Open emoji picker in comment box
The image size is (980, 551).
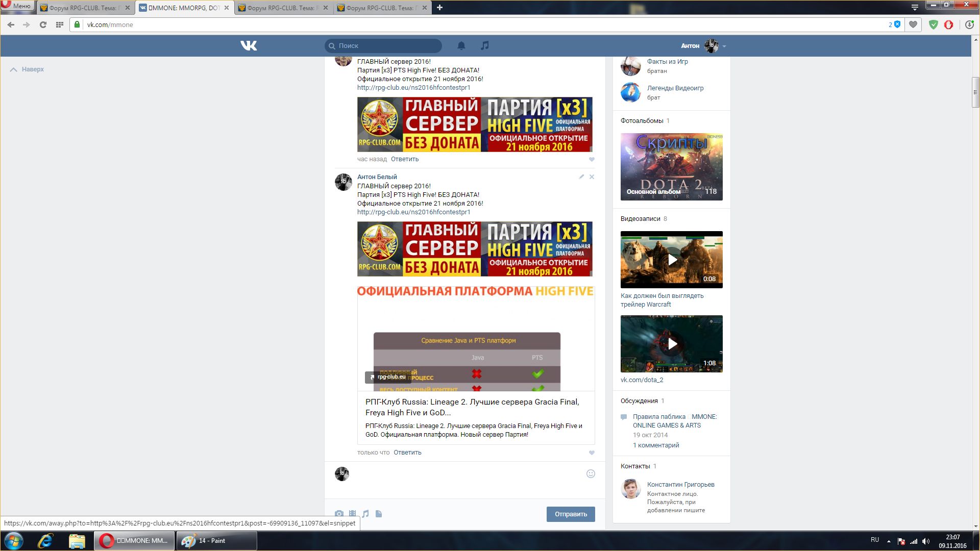(591, 473)
